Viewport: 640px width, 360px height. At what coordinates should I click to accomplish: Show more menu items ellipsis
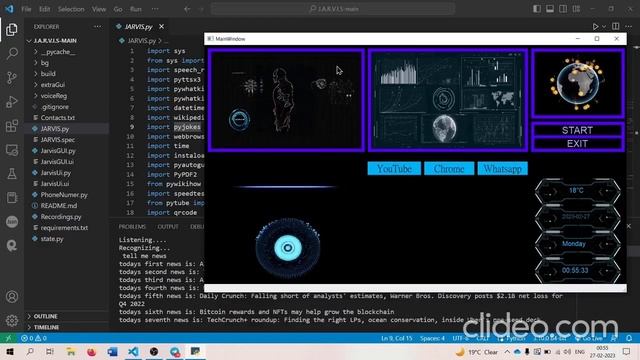pyautogui.click(x=155, y=9)
